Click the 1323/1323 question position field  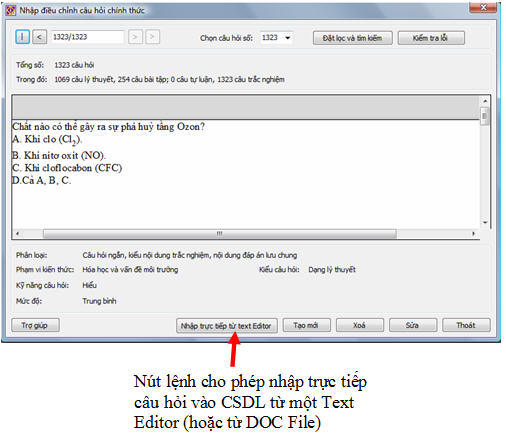tap(87, 37)
